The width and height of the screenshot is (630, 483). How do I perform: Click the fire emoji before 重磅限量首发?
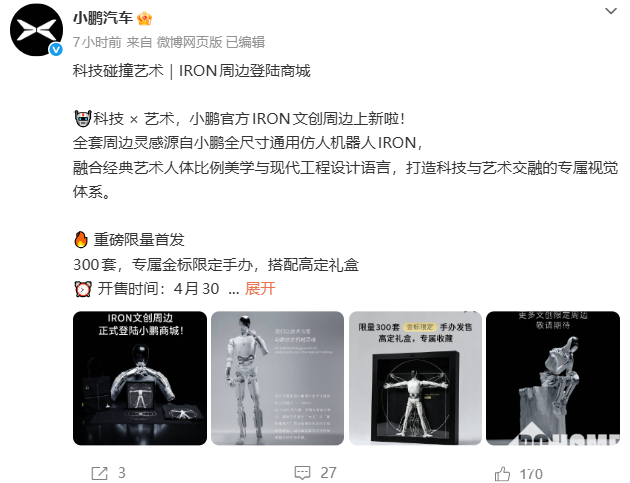click(x=81, y=239)
